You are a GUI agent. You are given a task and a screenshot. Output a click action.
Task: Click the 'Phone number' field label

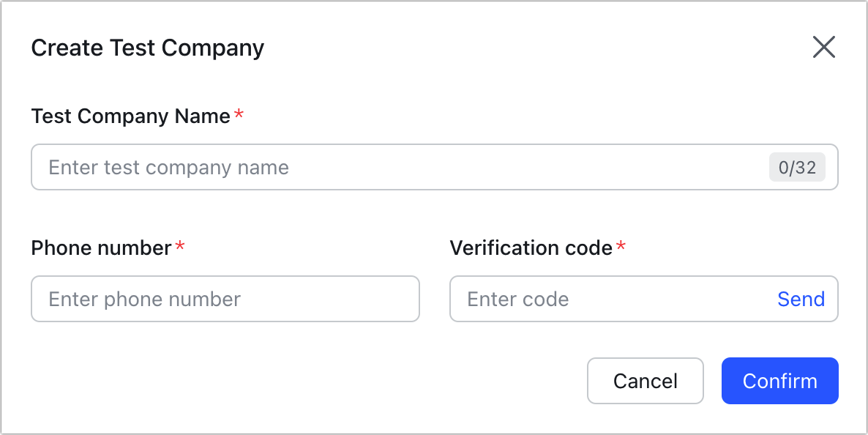tap(101, 248)
